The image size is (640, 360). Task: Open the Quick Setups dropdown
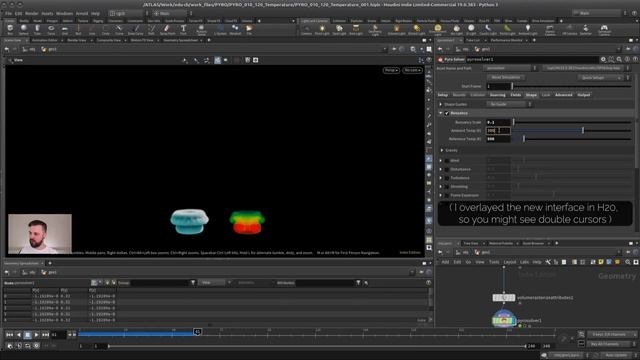[x=599, y=78]
